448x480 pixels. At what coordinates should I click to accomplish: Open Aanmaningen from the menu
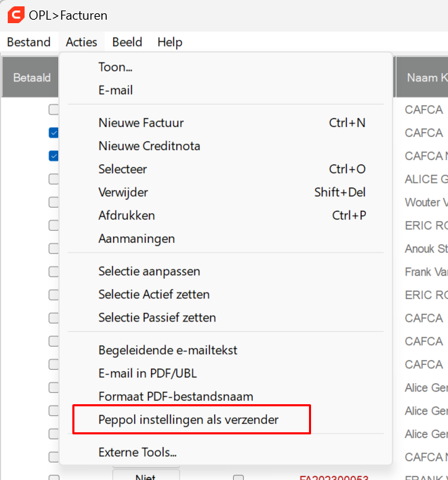[225, 239]
